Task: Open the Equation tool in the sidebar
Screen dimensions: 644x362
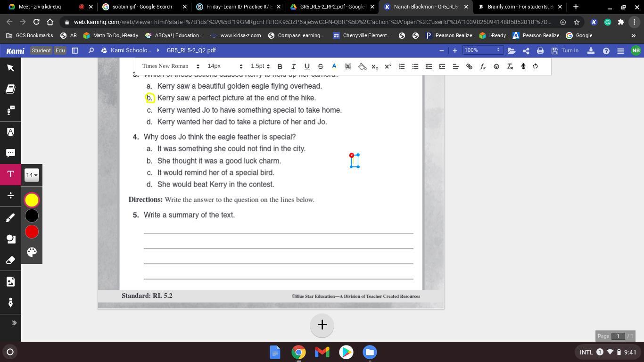Action: coord(10,196)
